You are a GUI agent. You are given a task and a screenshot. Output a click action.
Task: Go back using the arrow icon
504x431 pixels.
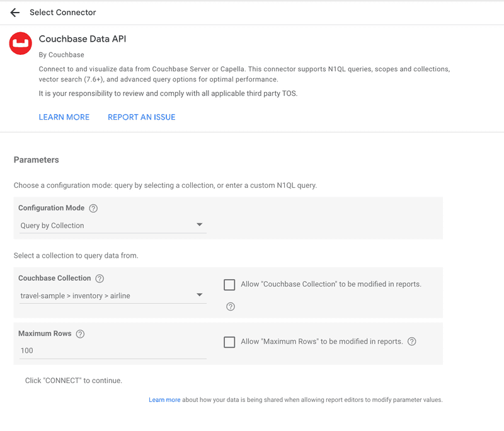14,13
